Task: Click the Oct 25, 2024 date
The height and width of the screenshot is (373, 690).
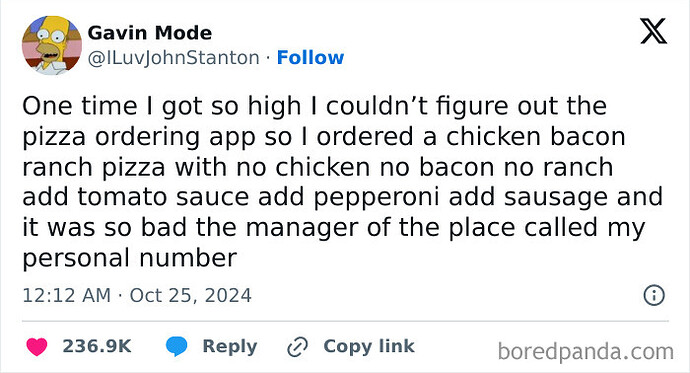Action: pyautogui.click(x=191, y=295)
